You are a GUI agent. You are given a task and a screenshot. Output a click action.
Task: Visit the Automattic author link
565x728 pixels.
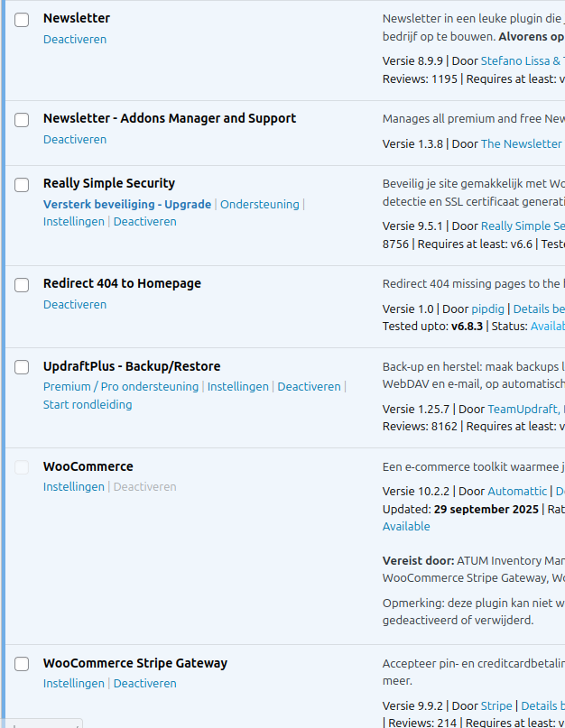pyautogui.click(x=516, y=492)
